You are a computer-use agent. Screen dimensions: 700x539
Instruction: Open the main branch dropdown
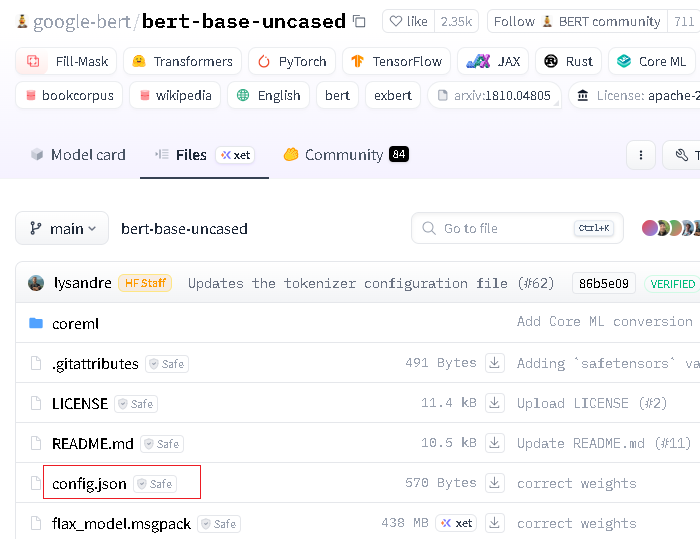62,228
